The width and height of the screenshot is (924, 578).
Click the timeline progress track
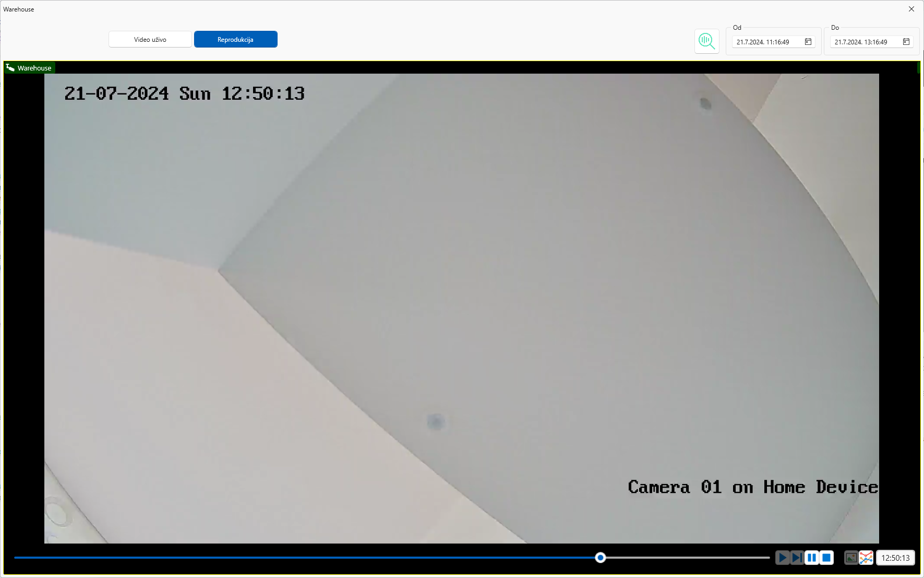313,558
